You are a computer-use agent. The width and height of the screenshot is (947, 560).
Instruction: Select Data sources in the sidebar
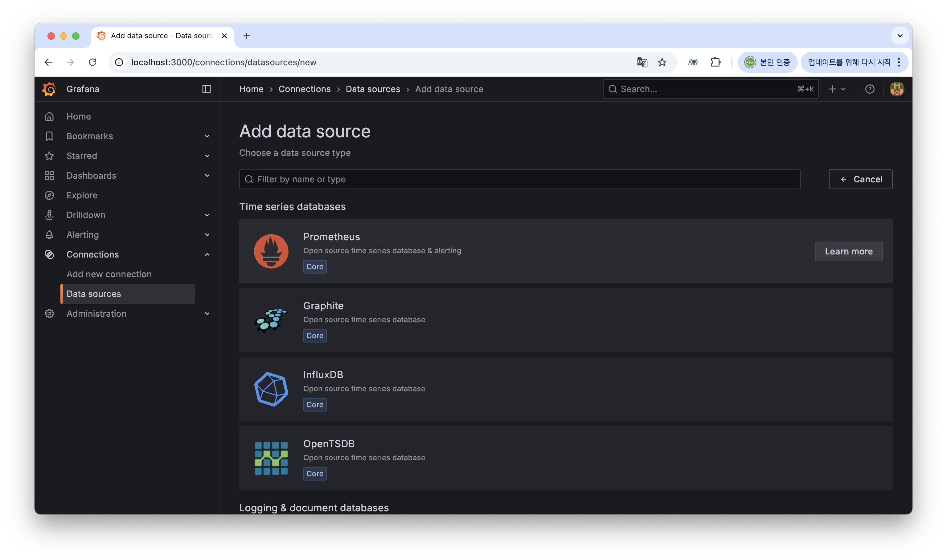point(94,294)
